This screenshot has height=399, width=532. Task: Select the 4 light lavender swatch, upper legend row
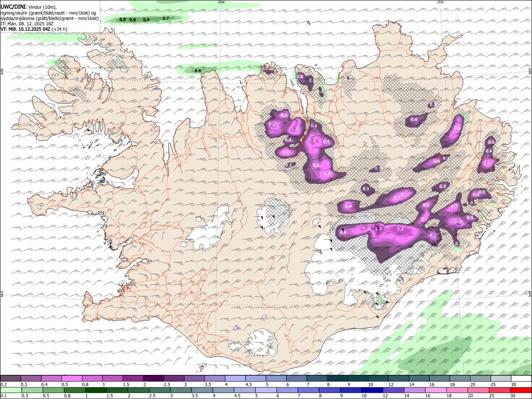[x=235, y=378]
